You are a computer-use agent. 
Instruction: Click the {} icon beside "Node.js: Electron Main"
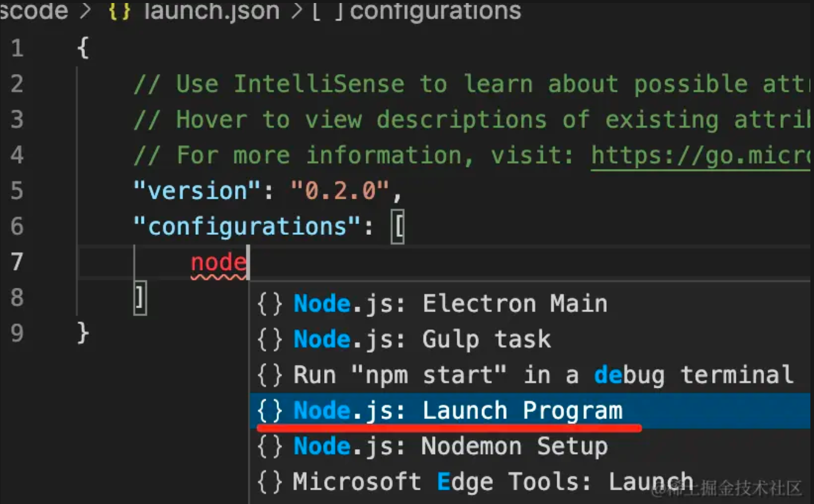click(271, 303)
